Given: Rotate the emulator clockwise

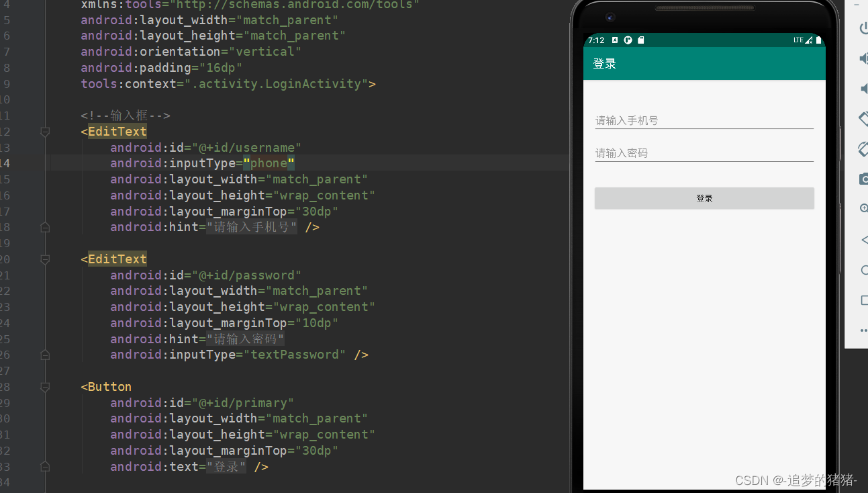Looking at the screenshot, I should click(863, 148).
